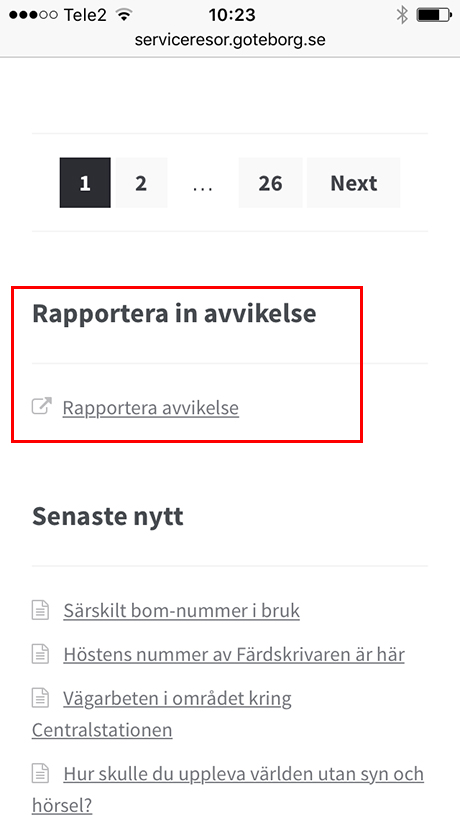This screenshot has height=817, width=460.
Task: Tap the pagination ellipsis between 2 and 26
Action: (203, 183)
